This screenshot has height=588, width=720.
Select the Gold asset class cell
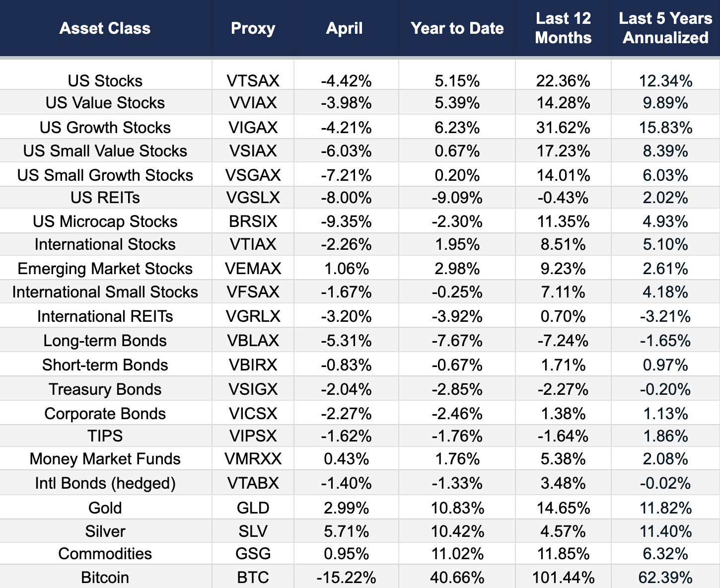[105, 508]
